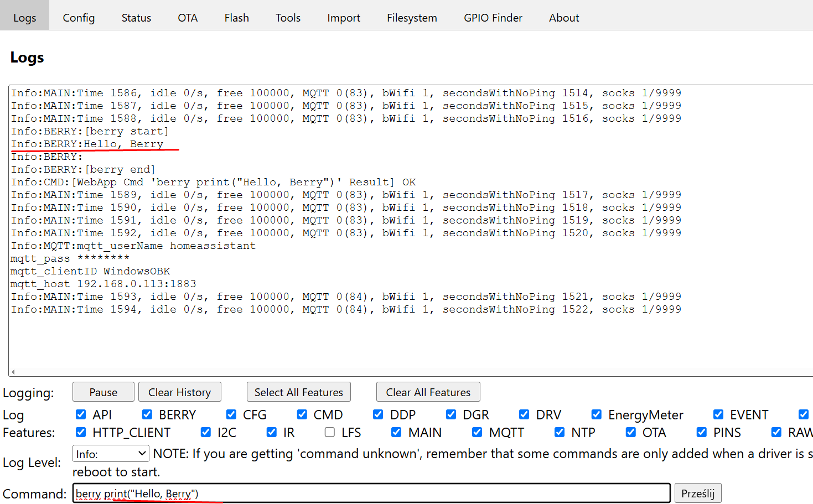Viewport: 813px width, 504px height.
Task: Toggle the API log feature checkbox
Action: pos(81,414)
